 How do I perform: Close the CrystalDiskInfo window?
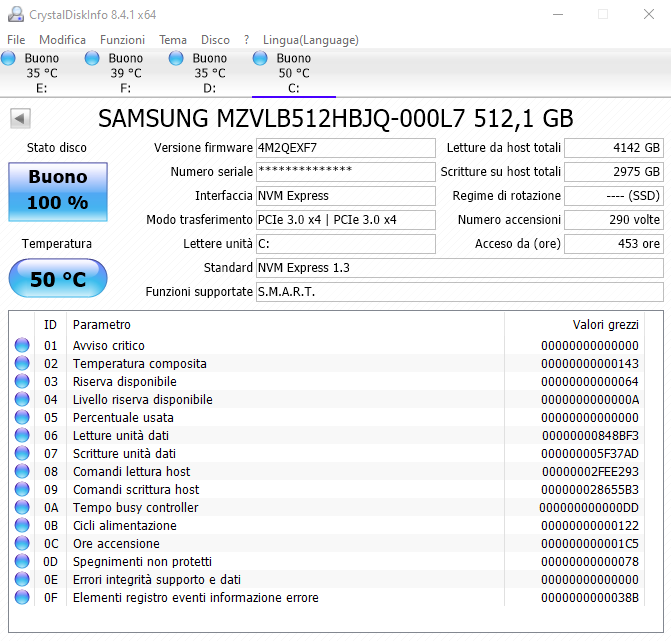pos(649,14)
